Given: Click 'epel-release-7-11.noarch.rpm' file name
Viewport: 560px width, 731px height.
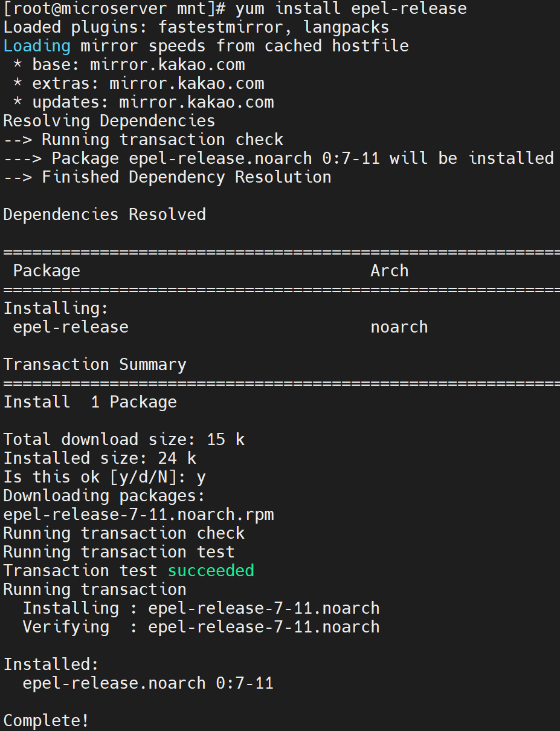Looking at the screenshot, I should coord(138,515).
